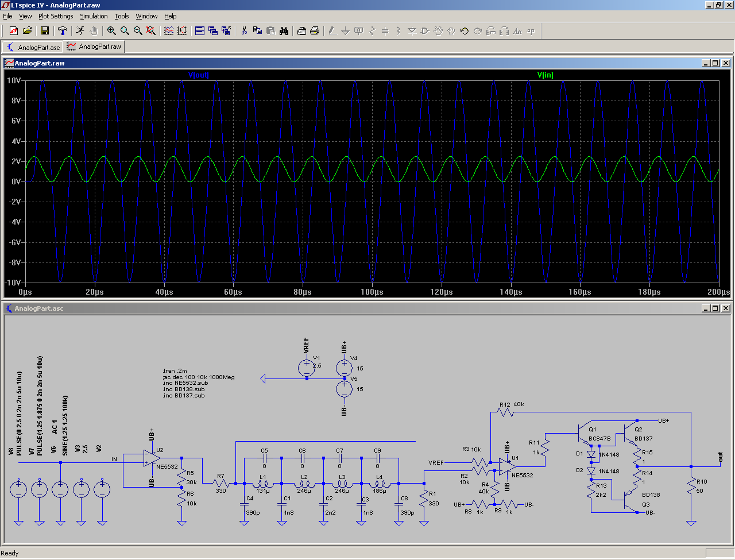The width and height of the screenshot is (735, 560).
Task: Click the Print Setup icon
Action: 301,30
